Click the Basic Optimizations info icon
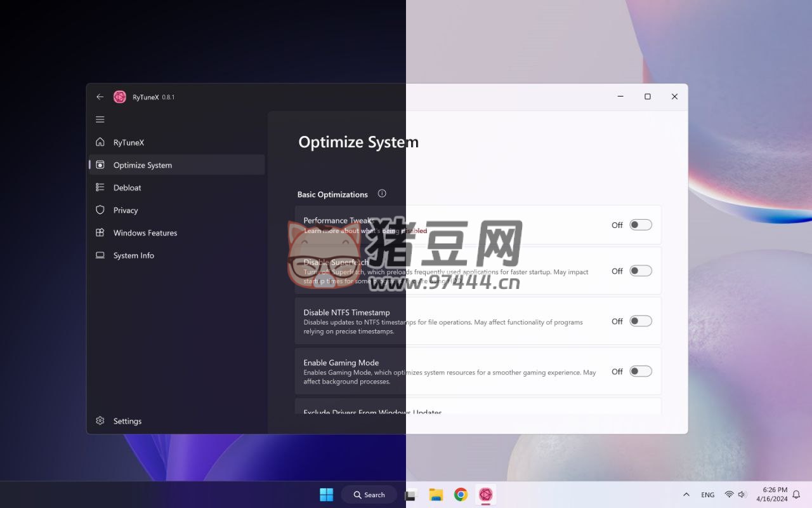 [x=382, y=194]
